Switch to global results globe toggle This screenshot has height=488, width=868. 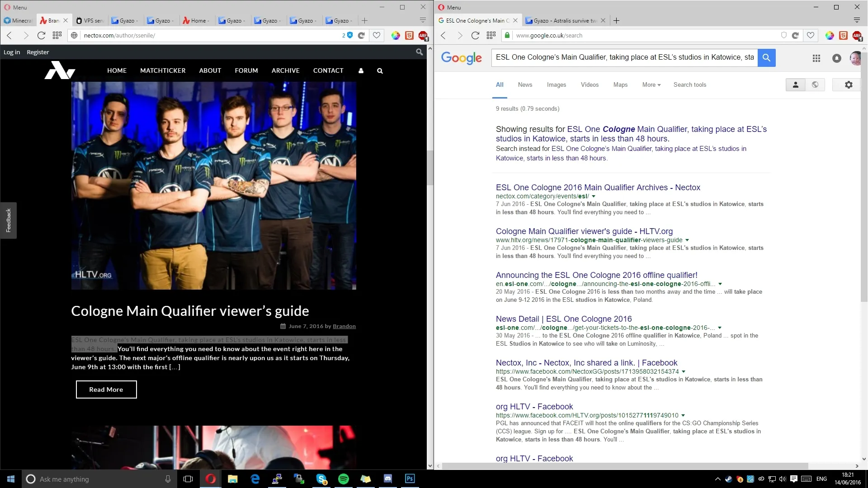(x=815, y=84)
